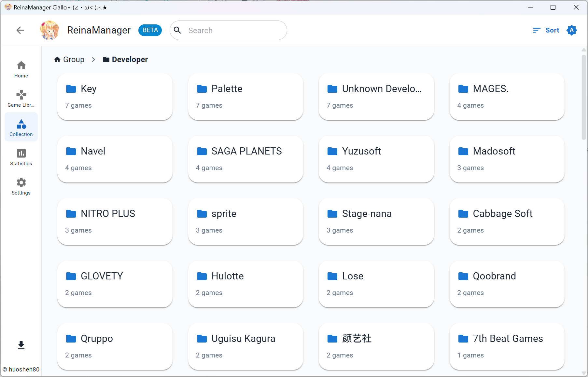588x377 pixels.
Task: Click the vertical scrollbar thumb
Action: click(584, 97)
